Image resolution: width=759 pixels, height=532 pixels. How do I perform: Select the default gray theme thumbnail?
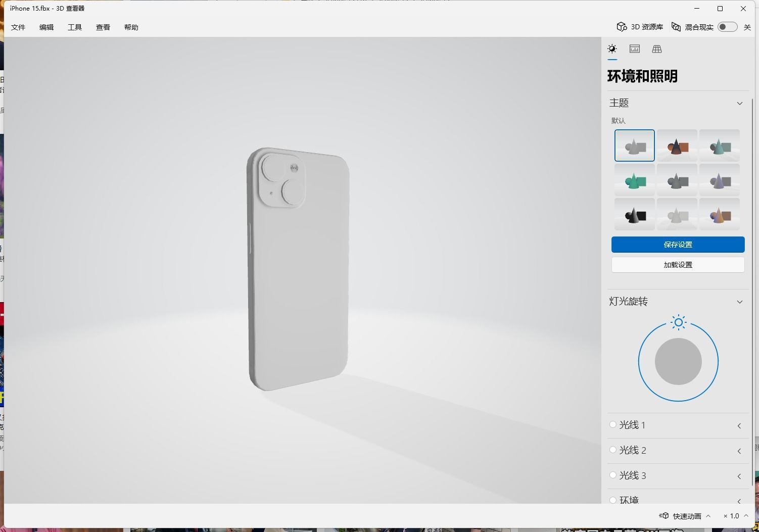(x=635, y=146)
